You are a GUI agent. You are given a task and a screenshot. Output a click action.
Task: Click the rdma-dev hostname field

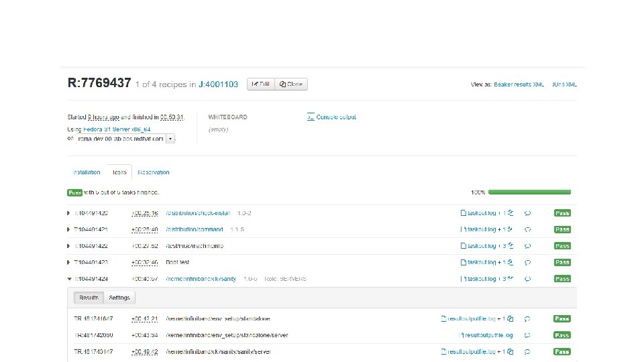pyautogui.click(x=120, y=139)
